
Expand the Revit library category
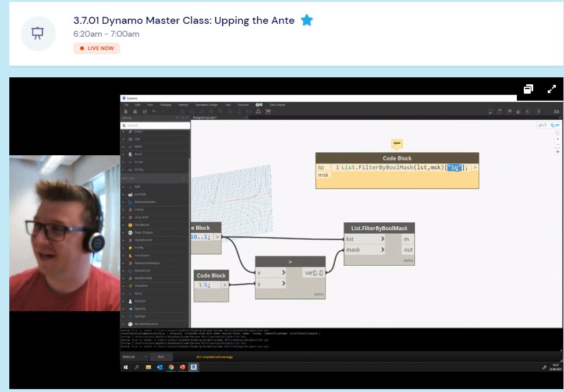[x=155, y=154]
